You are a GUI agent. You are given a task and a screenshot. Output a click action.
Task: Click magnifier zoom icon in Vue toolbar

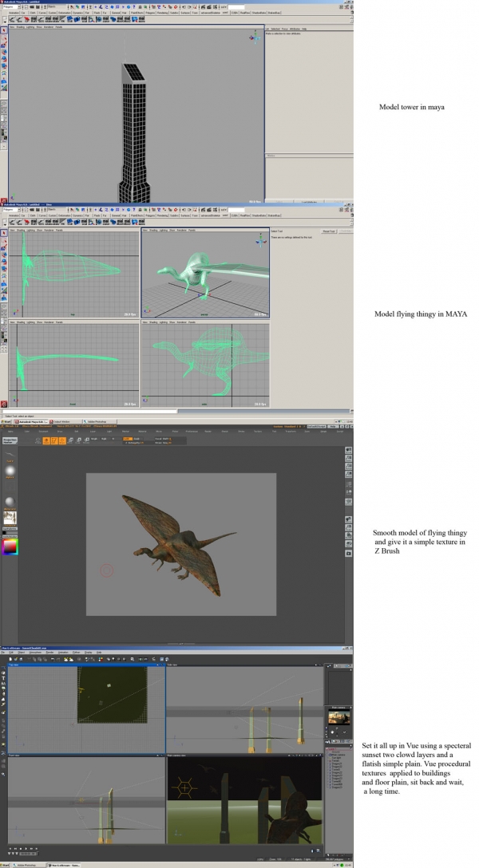133,659
